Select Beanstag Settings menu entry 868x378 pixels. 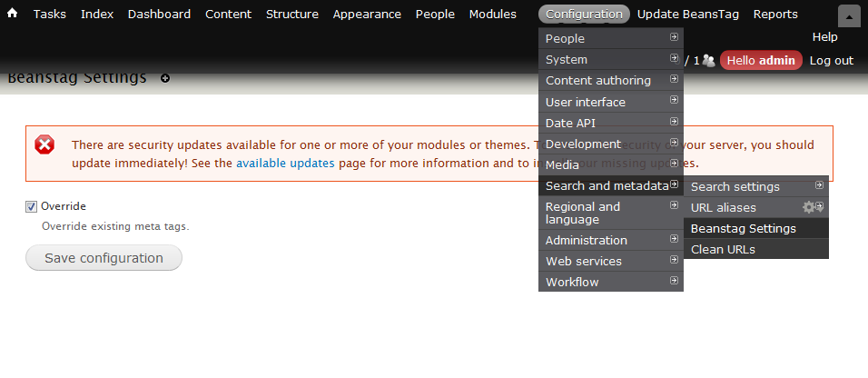pos(743,228)
